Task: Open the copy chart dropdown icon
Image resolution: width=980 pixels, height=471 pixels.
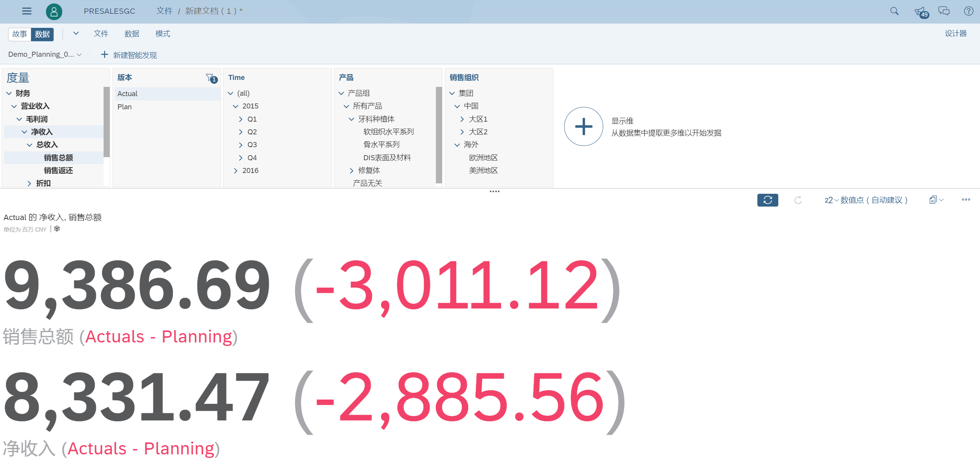Action: pyautogui.click(x=936, y=200)
